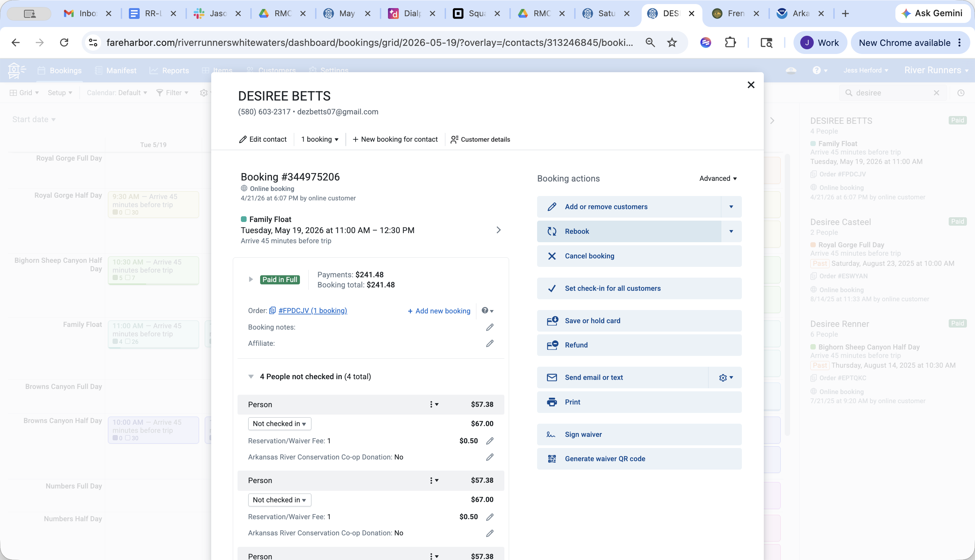Screen dimensions: 975x560
Task: Click pencil icon beside Booking notes
Action: pos(489,327)
